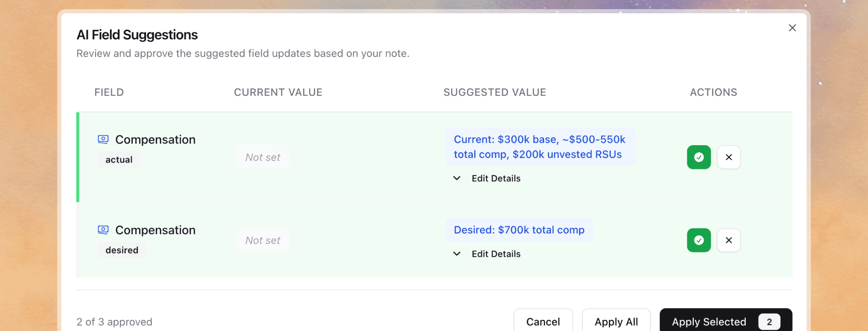Click the green checkmark on desired compensation row

point(698,240)
